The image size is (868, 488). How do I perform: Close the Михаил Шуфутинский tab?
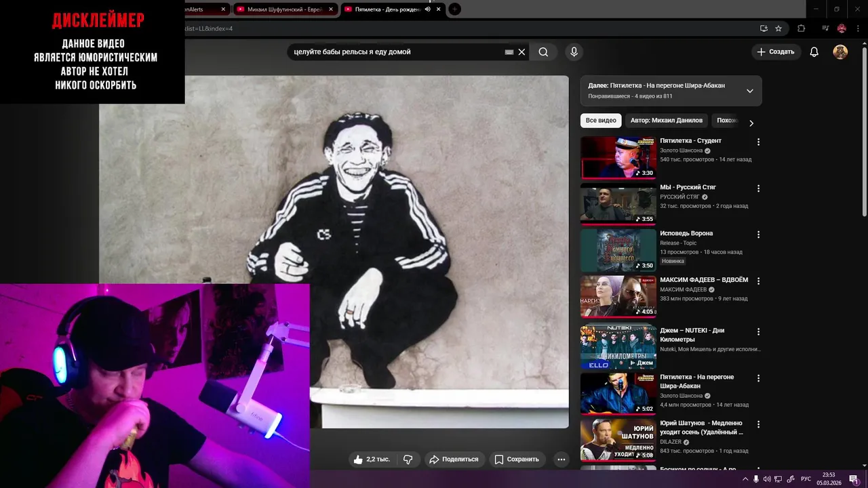coord(331,9)
